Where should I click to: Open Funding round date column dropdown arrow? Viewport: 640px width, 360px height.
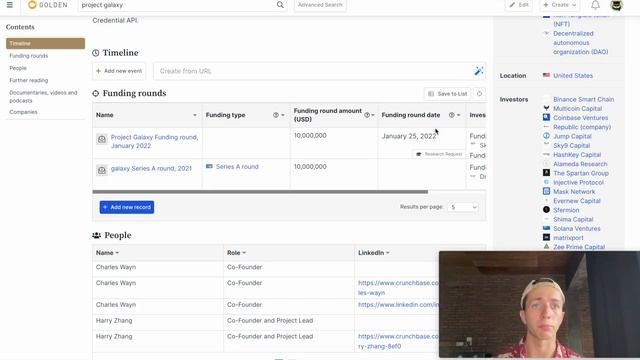(x=458, y=115)
